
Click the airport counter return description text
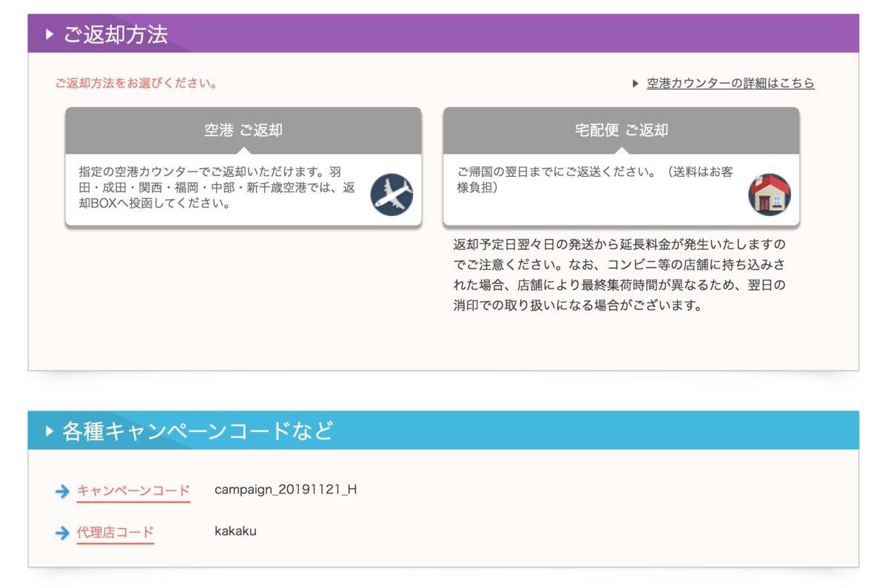[216, 188]
